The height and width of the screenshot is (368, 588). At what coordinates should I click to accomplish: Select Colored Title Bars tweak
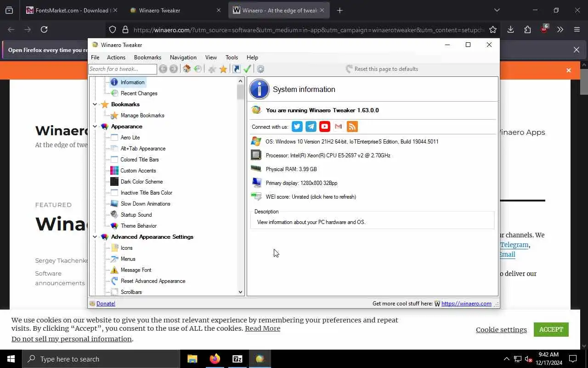tap(135, 160)
